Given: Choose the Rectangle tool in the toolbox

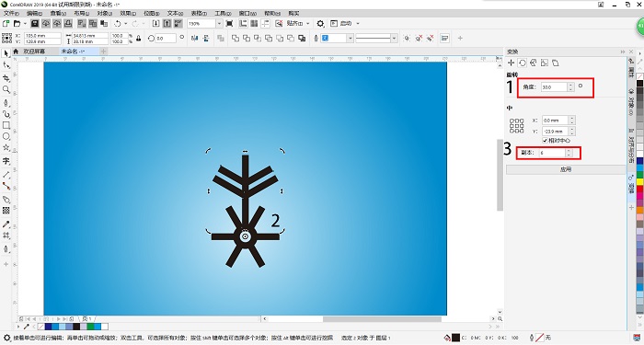Looking at the screenshot, I should (6, 125).
